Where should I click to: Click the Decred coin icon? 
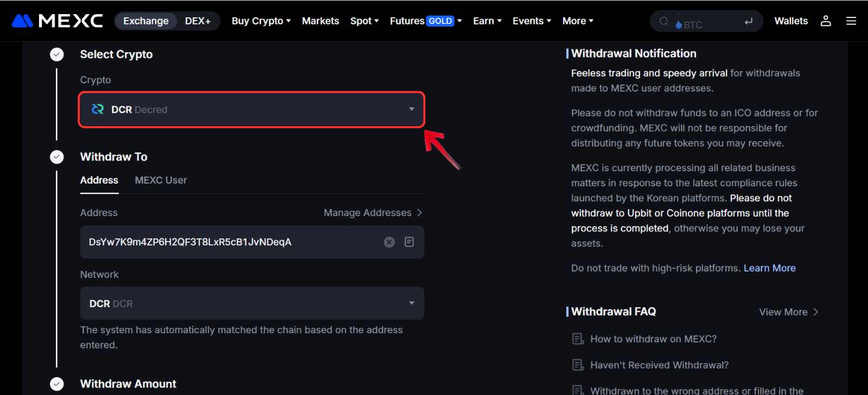98,109
